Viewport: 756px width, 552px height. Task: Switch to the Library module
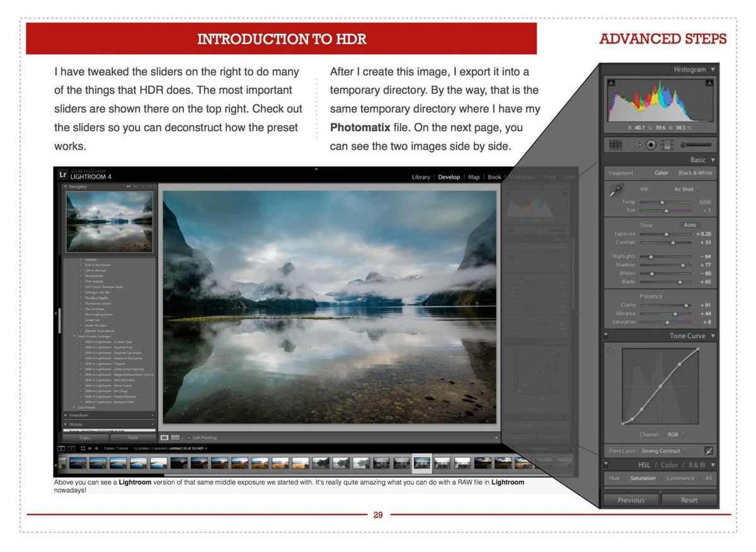tap(421, 177)
